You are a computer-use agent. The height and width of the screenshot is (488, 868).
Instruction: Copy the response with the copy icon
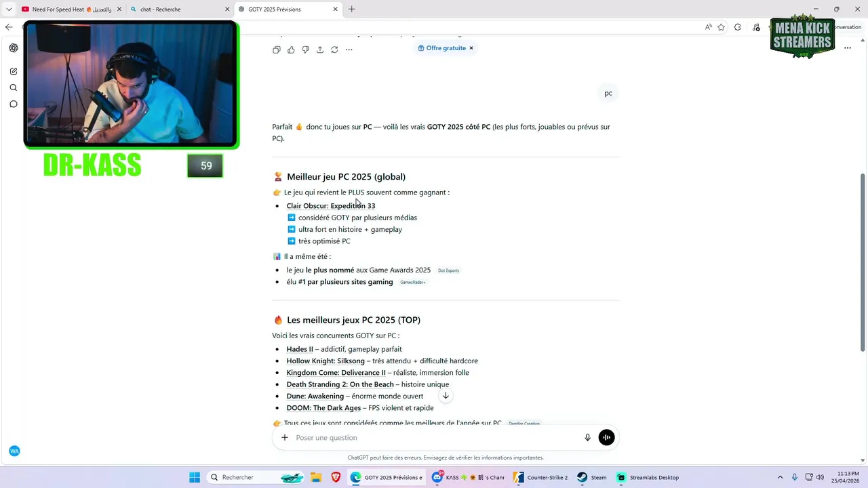[277, 49]
